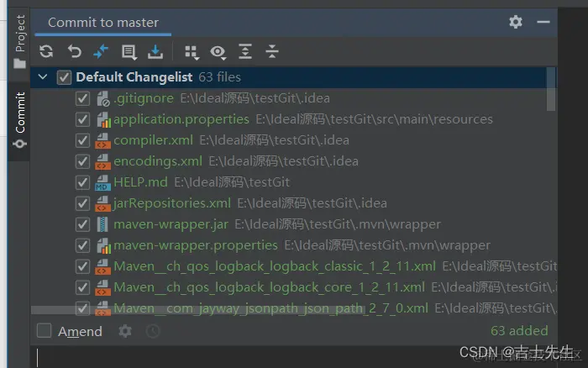Open the Commit panel settings gear
588x368 pixels.
point(516,22)
